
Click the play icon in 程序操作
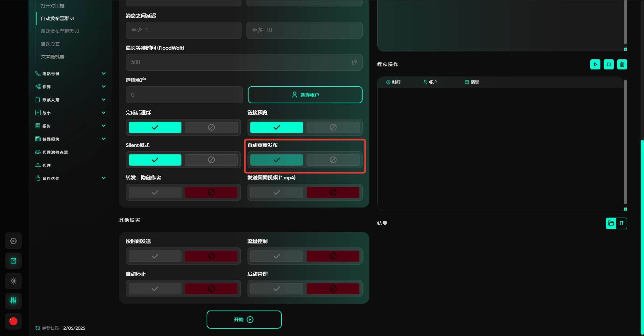coord(595,64)
